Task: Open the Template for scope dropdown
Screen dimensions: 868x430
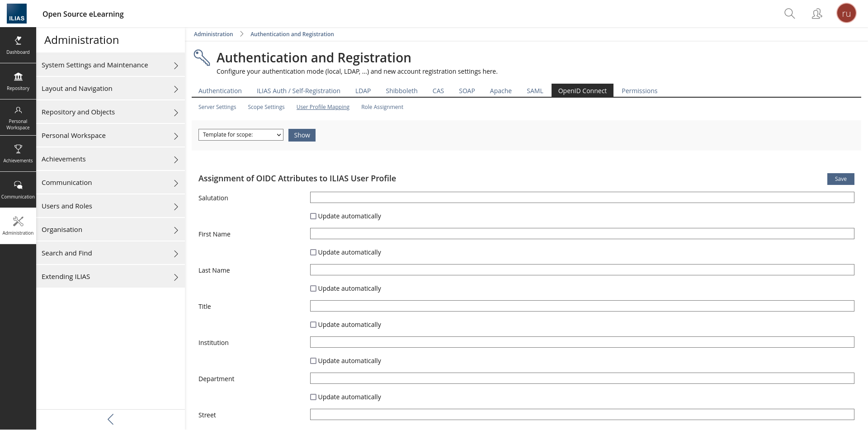Action: 241,135
